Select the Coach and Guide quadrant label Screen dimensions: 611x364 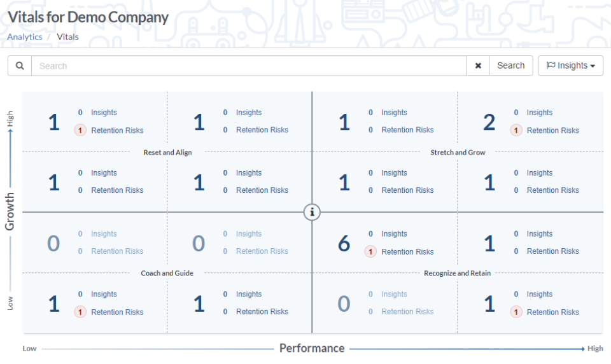[167, 273]
